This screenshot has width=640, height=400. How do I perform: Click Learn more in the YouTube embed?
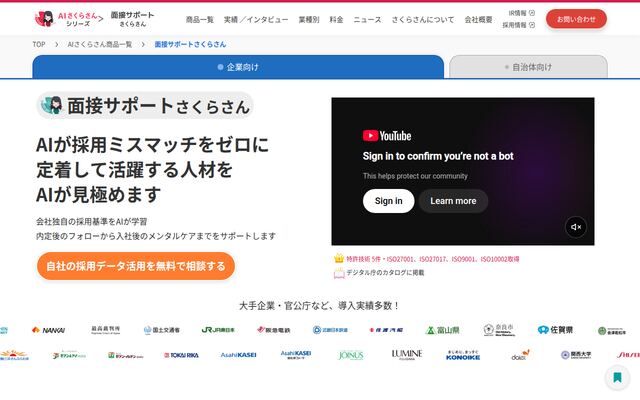coord(453,201)
